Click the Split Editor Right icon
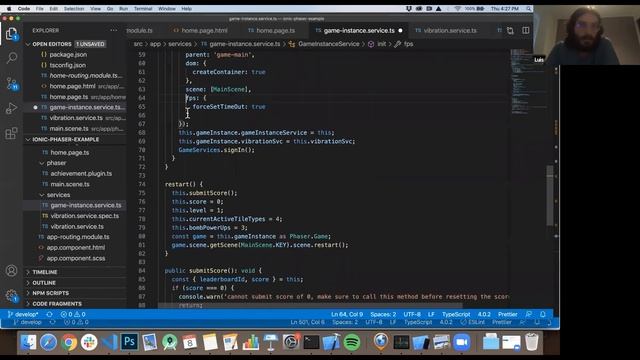Viewport: 640px width, 360px height. 526,31
